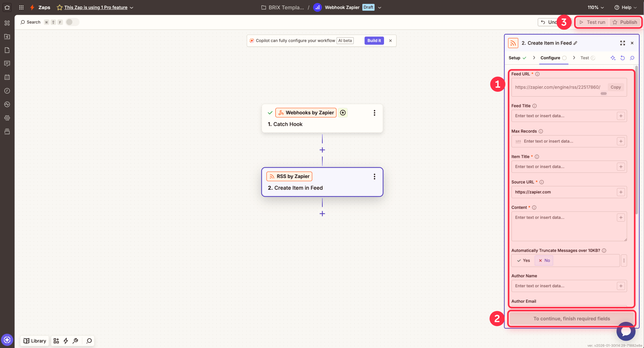Open the Zaps lightning logo

(32, 7)
